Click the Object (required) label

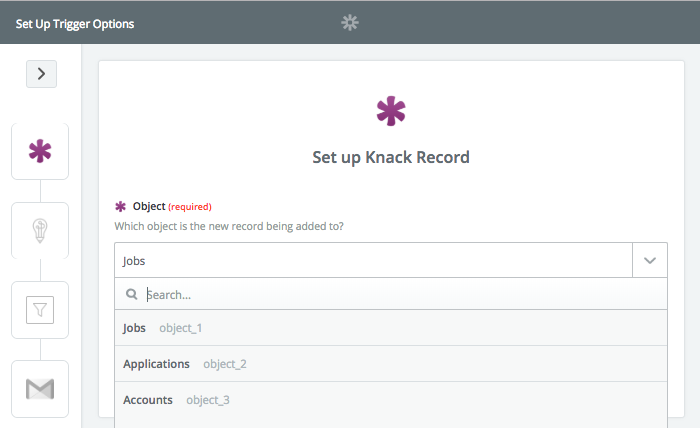coord(172,206)
